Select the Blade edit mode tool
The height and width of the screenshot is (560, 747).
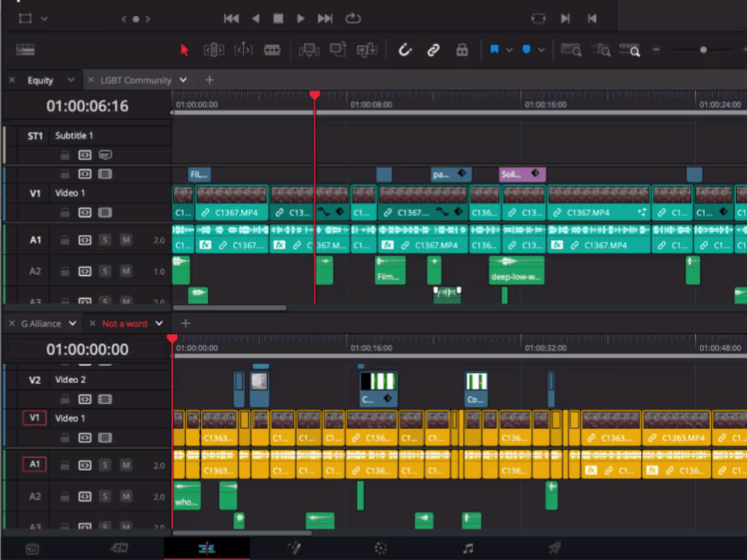pos(272,50)
